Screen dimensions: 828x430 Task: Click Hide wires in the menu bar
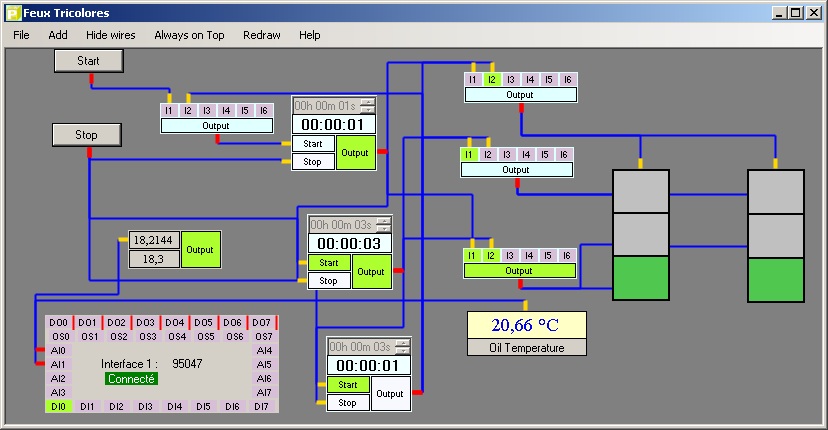point(110,35)
